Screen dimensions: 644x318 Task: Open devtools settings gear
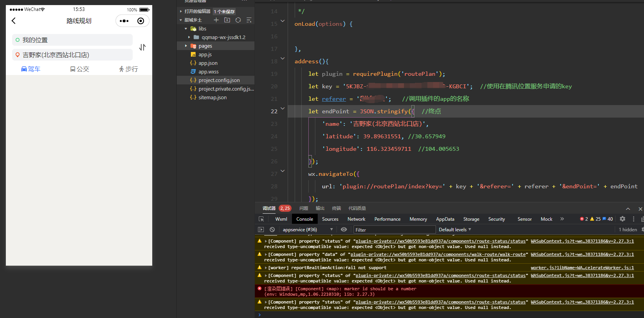(x=623, y=219)
